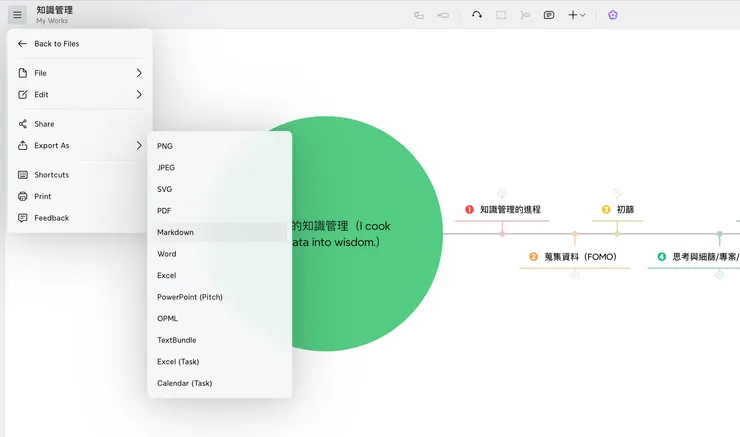Open Shortcuts from the menu

(80, 175)
